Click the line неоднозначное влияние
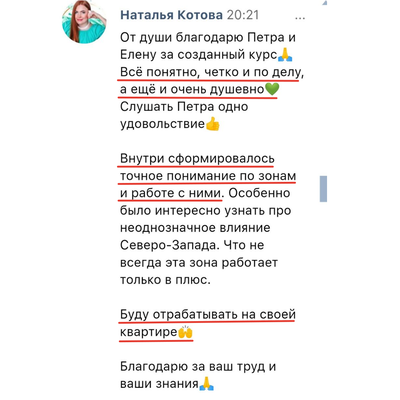Viewport: 400px width, 400px height. click(x=195, y=228)
